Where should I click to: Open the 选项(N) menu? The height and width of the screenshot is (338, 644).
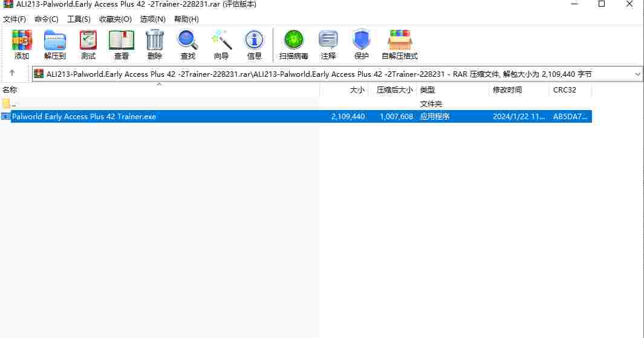pos(152,19)
